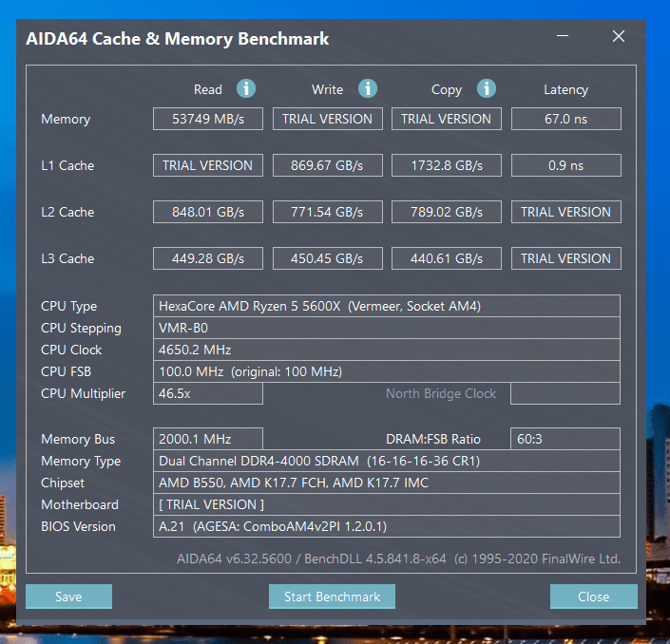Viewport: 670px width, 644px height.
Task: Click the empty North Bridge Clock field
Action: (565, 393)
